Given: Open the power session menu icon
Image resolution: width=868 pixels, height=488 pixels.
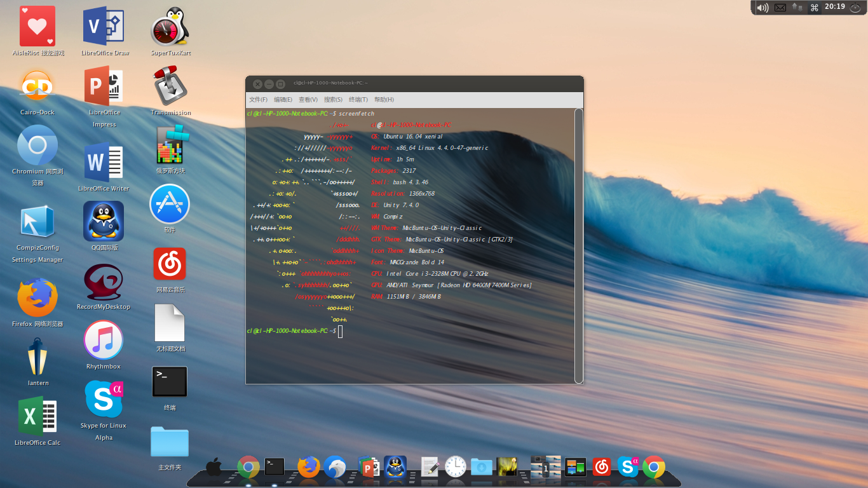Looking at the screenshot, I should click(x=856, y=8).
